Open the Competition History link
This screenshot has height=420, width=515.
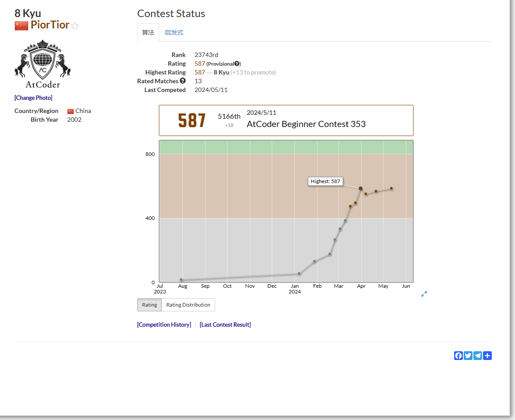point(164,325)
